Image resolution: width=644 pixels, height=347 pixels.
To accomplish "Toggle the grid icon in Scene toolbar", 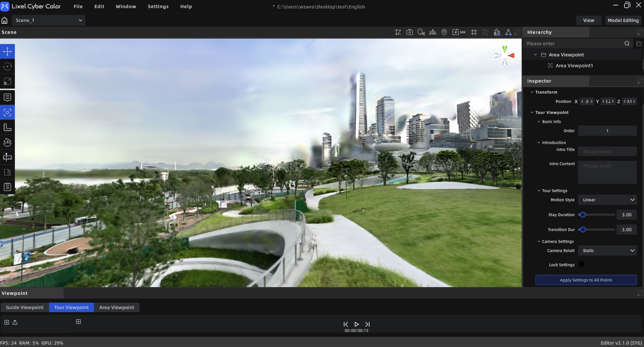I will pyautogui.click(x=474, y=32).
